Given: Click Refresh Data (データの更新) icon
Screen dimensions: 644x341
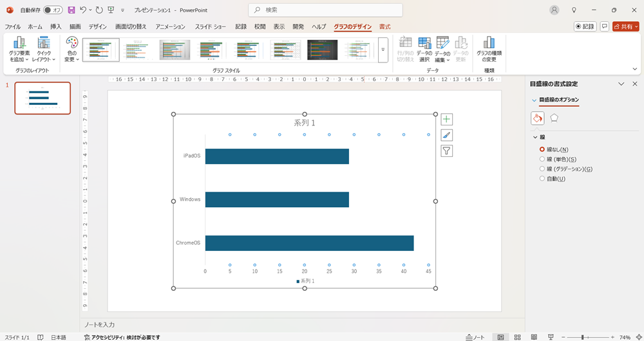Looking at the screenshot, I should coord(461,50).
